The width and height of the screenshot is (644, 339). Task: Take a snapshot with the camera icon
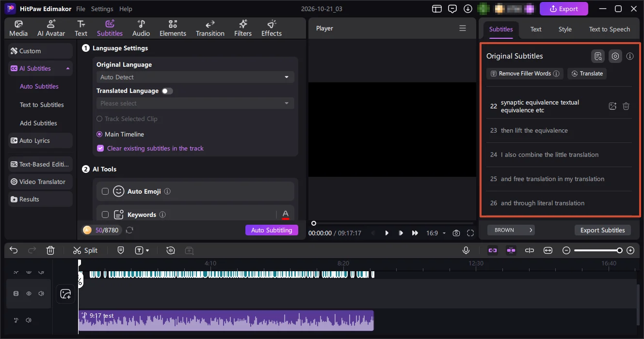[456, 233]
